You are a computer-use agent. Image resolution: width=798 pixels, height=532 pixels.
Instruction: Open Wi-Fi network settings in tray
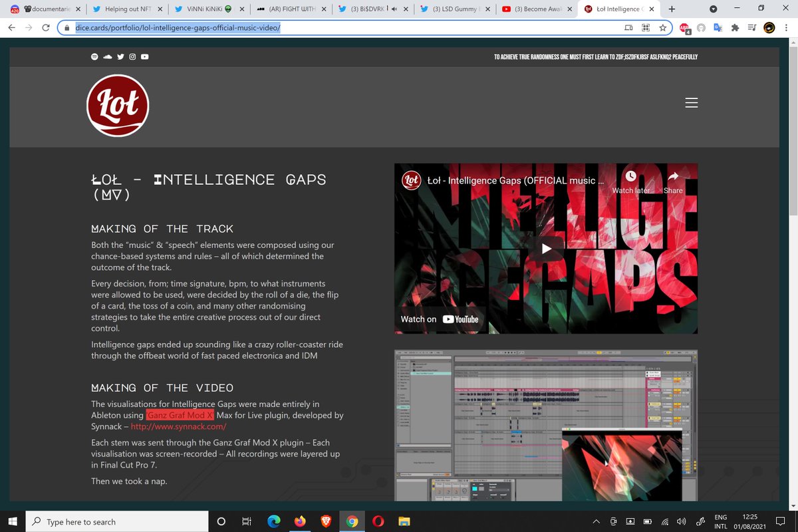point(665,521)
